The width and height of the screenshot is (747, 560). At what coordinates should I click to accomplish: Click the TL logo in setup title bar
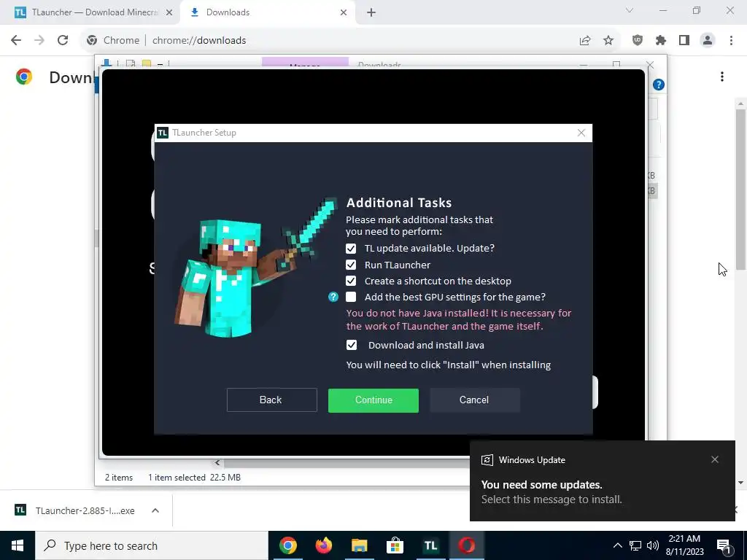tap(163, 133)
